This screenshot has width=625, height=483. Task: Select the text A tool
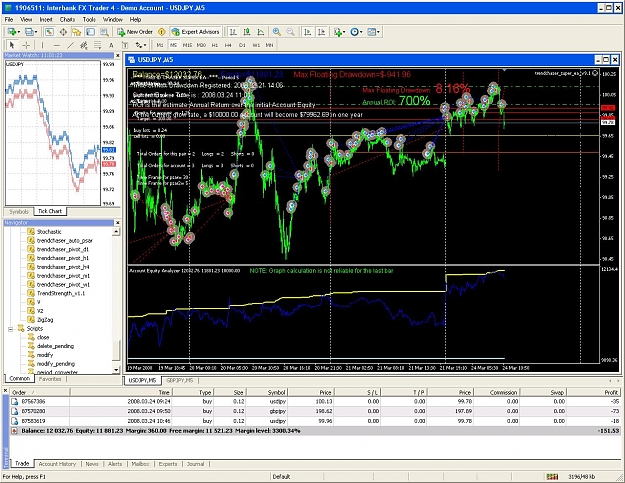pyautogui.click(x=111, y=45)
